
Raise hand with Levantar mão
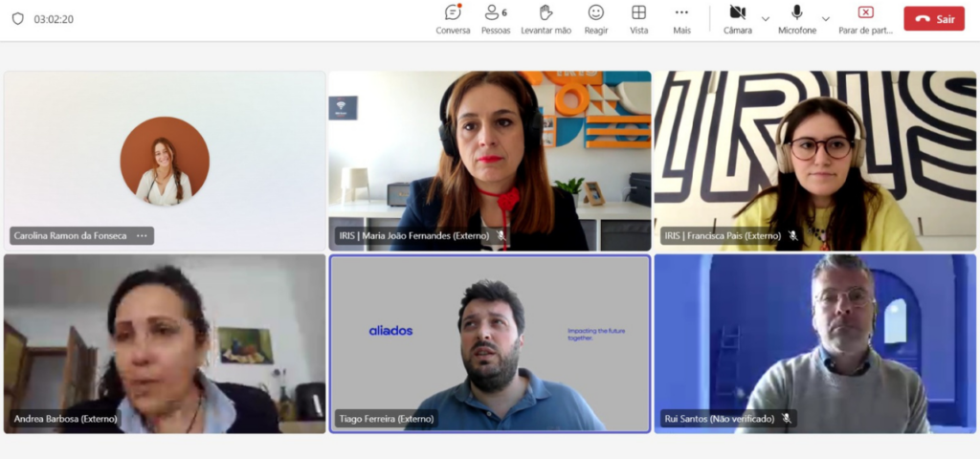[x=546, y=18]
